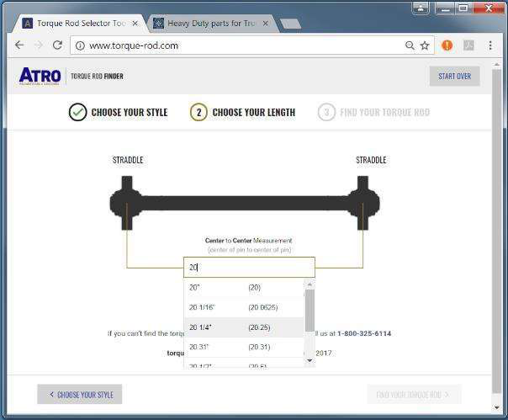Bookmark page with the star icon

(x=425, y=45)
